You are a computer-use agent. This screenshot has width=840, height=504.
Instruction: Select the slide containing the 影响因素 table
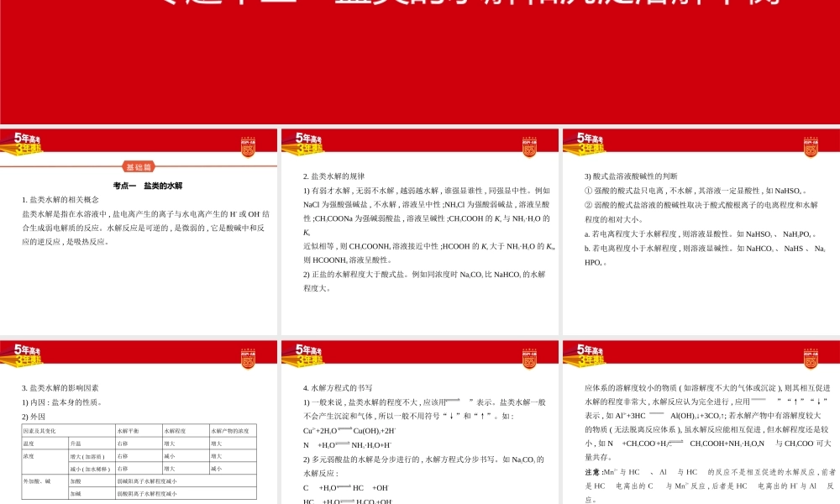tap(139, 420)
